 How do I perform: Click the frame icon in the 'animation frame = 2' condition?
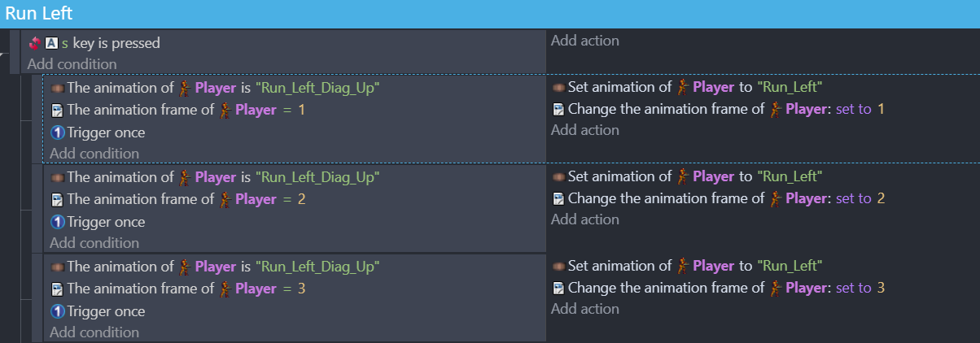pos(57,199)
